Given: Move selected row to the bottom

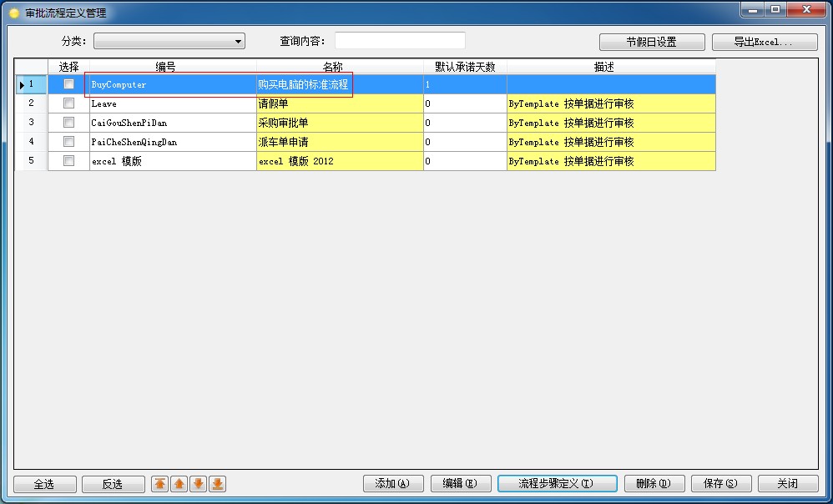Looking at the screenshot, I should click(217, 484).
